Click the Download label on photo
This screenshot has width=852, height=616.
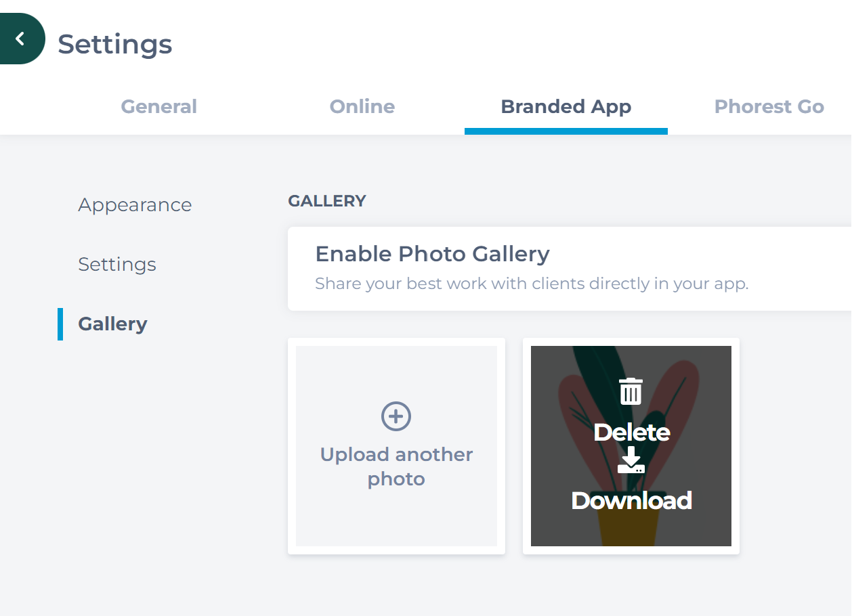[x=631, y=500]
